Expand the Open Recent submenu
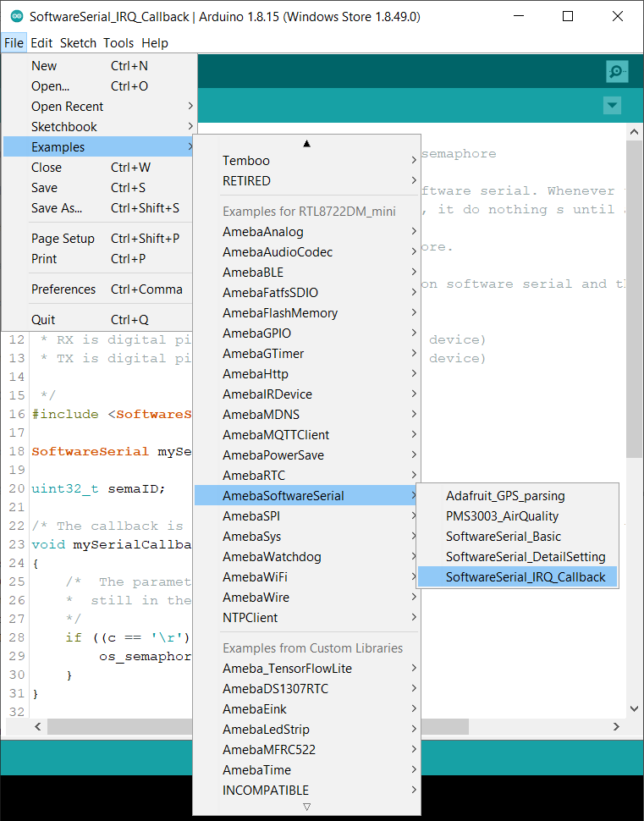 (98, 107)
